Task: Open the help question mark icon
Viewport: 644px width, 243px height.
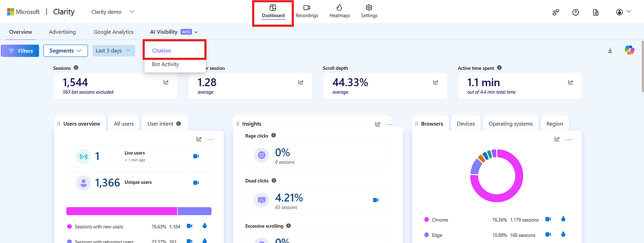Action: point(575,12)
